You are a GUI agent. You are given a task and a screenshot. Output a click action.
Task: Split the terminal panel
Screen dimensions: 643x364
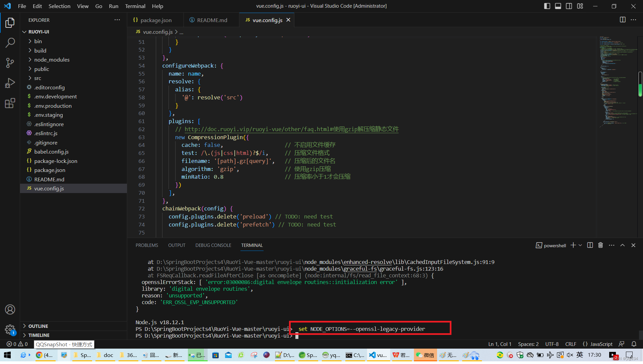[x=590, y=245]
